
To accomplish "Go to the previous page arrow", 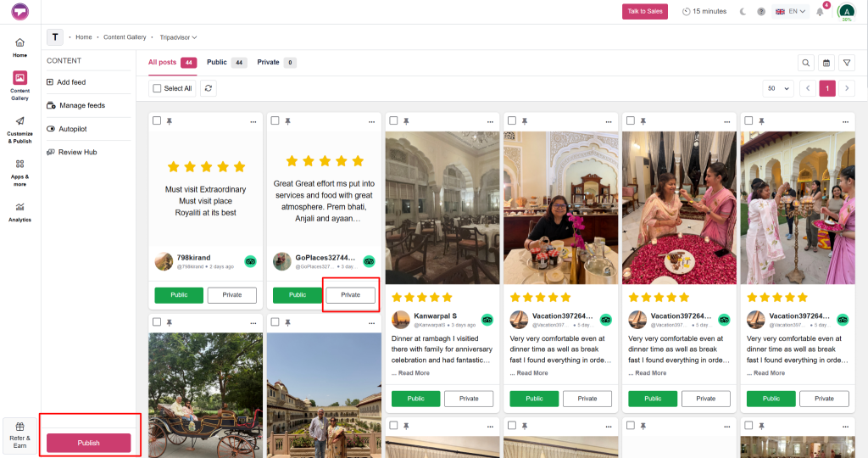I will click(808, 88).
